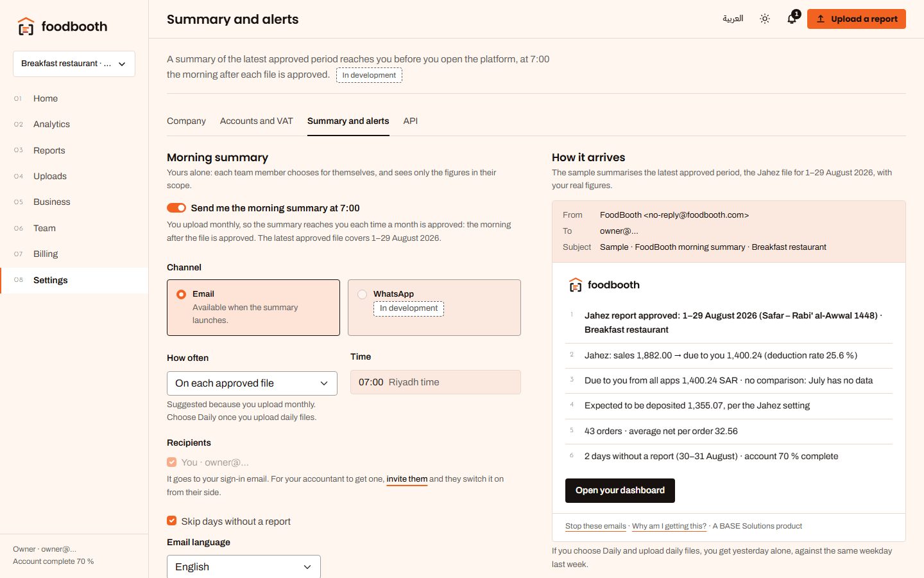
Task: Open the Breakfast restaurant selector dropdown
Action: [74, 64]
